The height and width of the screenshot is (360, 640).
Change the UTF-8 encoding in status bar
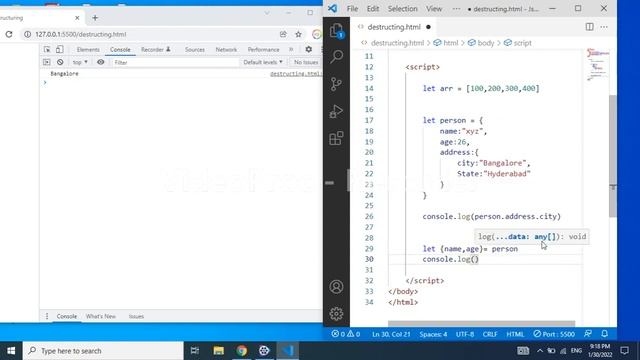[465, 334]
